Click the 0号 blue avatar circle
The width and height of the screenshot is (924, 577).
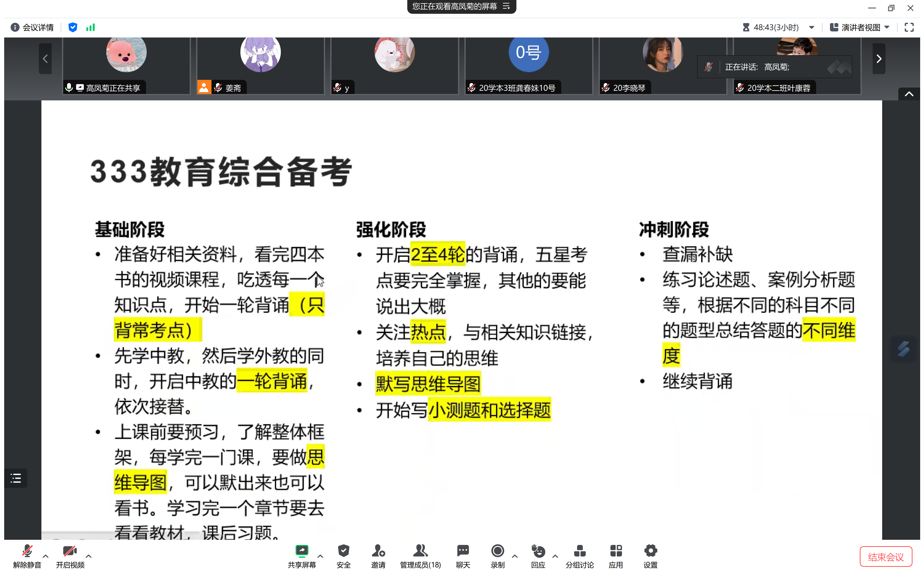pos(529,52)
